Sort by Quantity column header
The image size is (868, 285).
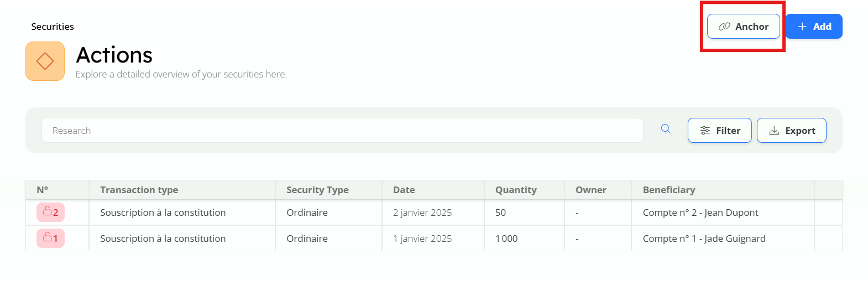pyautogui.click(x=515, y=190)
